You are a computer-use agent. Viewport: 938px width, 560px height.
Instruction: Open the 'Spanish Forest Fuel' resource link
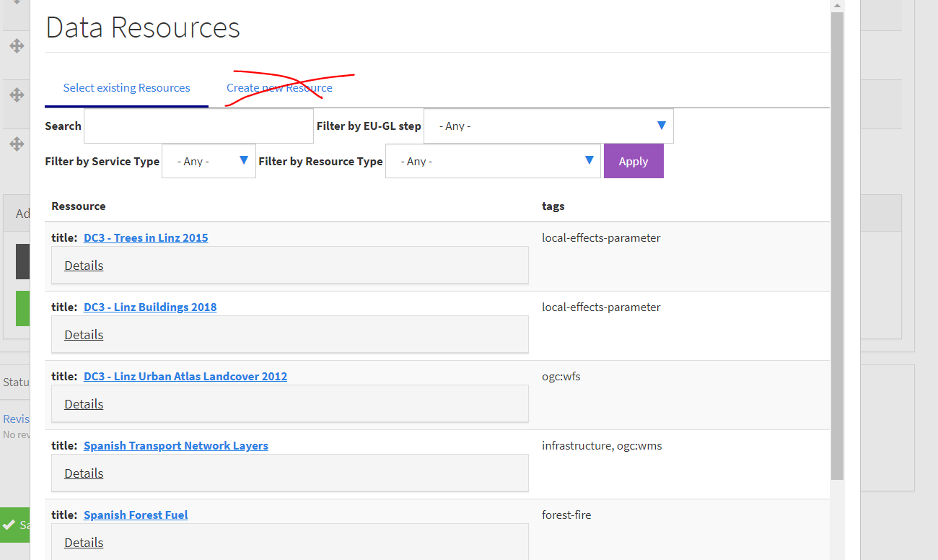pos(135,515)
